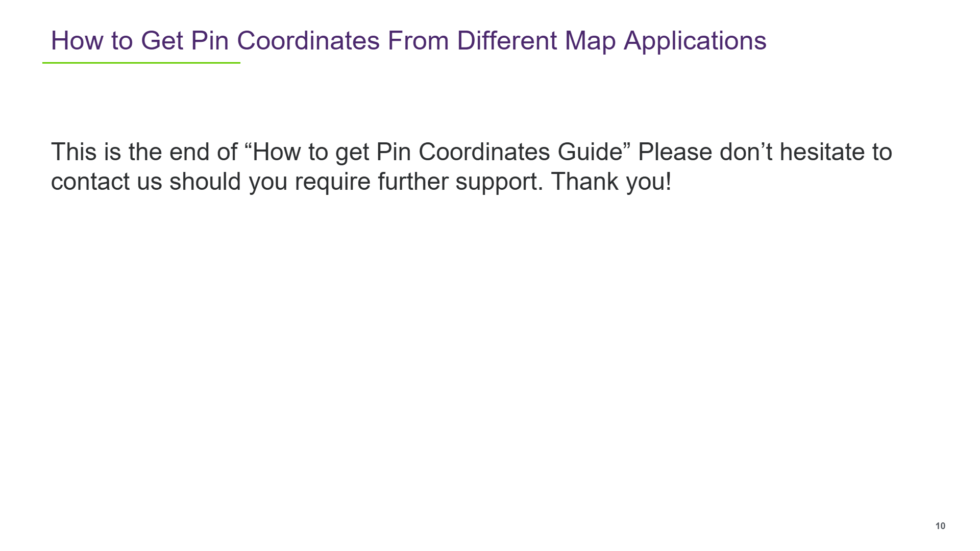
Task: Click the closing body paragraph text
Action: (471, 167)
